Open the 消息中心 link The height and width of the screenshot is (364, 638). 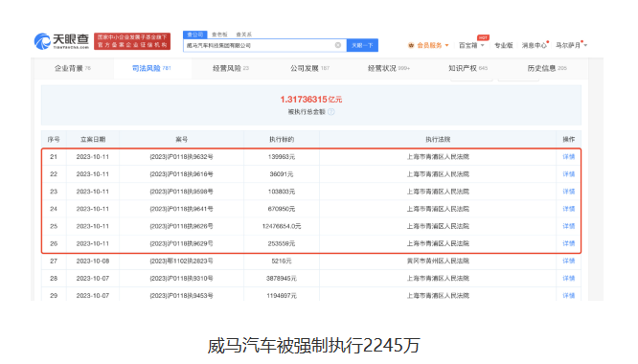[535, 45]
